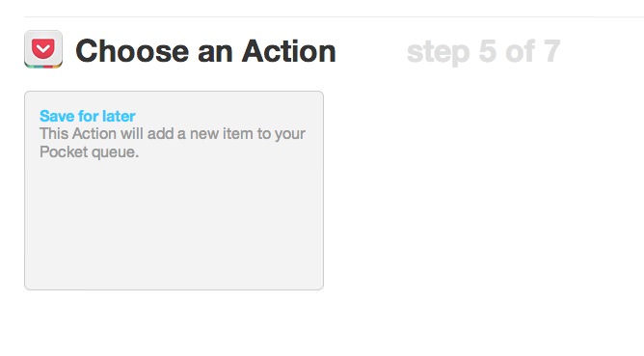Click the number 7 in step counter
Image resolution: width=644 pixels, height=356 pixels.
point(552,51)
